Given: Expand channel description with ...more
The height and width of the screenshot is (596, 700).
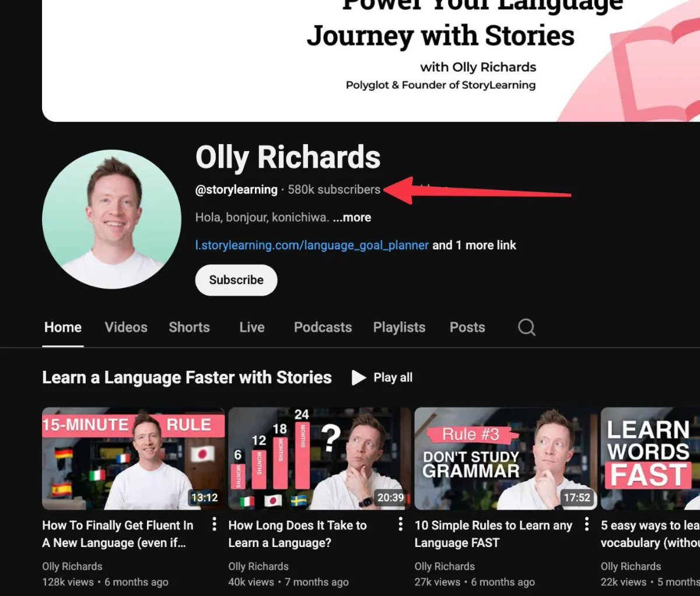Looking at the screenshot, I should (352, 218).
